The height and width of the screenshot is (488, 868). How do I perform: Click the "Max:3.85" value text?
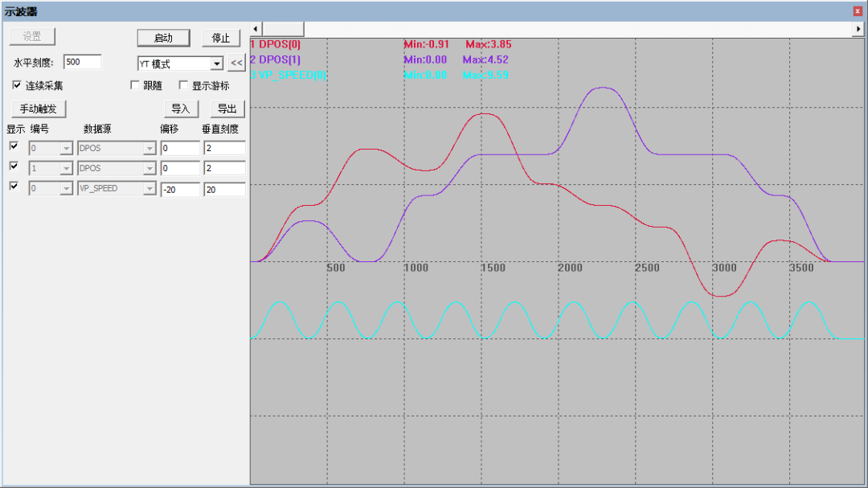(x=489, y=44)
